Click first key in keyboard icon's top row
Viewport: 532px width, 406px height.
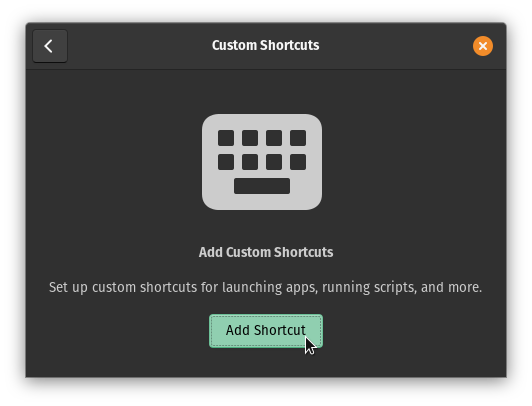tap(226, 138)
